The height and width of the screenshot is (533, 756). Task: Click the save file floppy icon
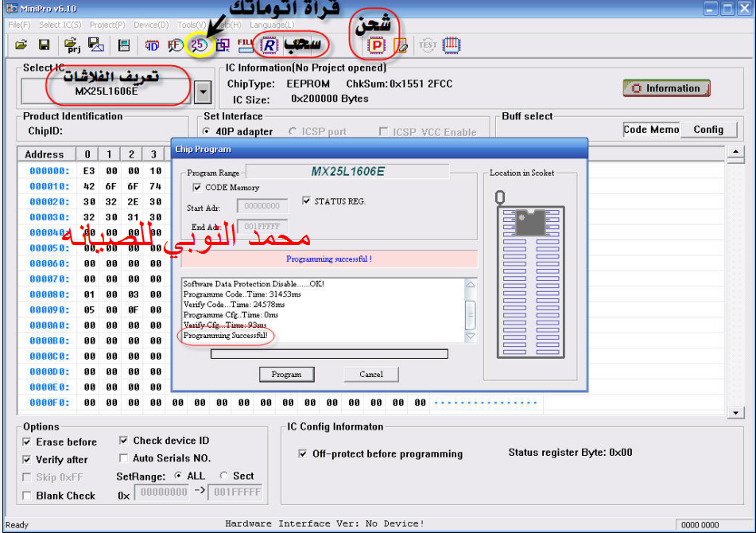click(44, 45)
